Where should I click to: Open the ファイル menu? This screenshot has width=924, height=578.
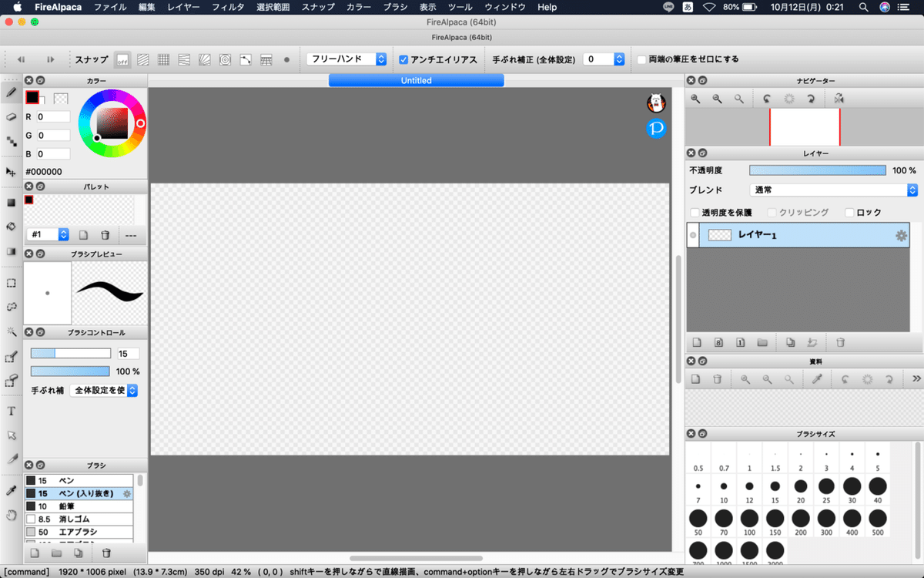(x=110, y=7)
